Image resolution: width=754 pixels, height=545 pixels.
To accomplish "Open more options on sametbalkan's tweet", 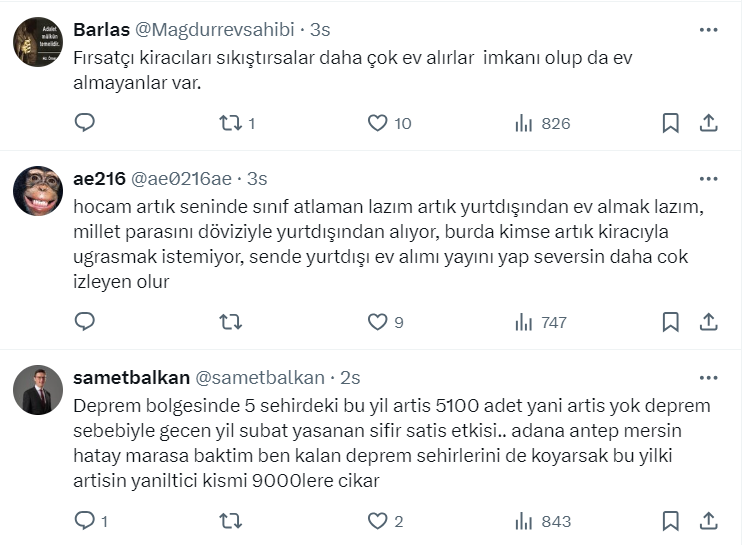I will [x=708, y=378].
